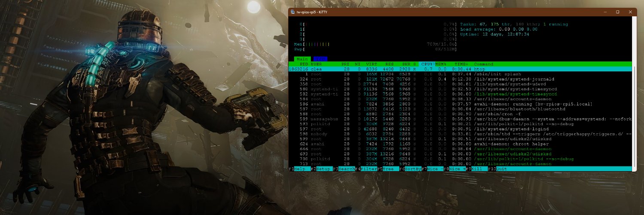Click the CPU 0 meter bar
The image size is (644, 215).
[x=378, y=25]
